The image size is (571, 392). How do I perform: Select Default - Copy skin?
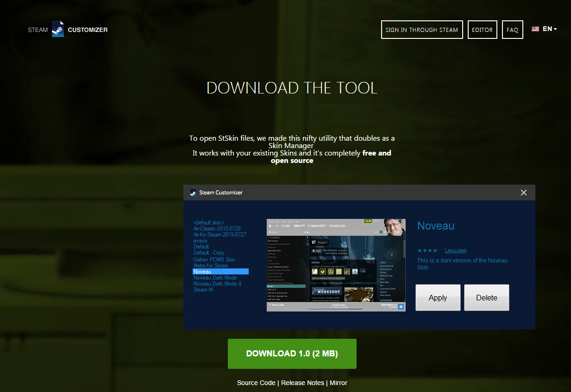(209, 253)
